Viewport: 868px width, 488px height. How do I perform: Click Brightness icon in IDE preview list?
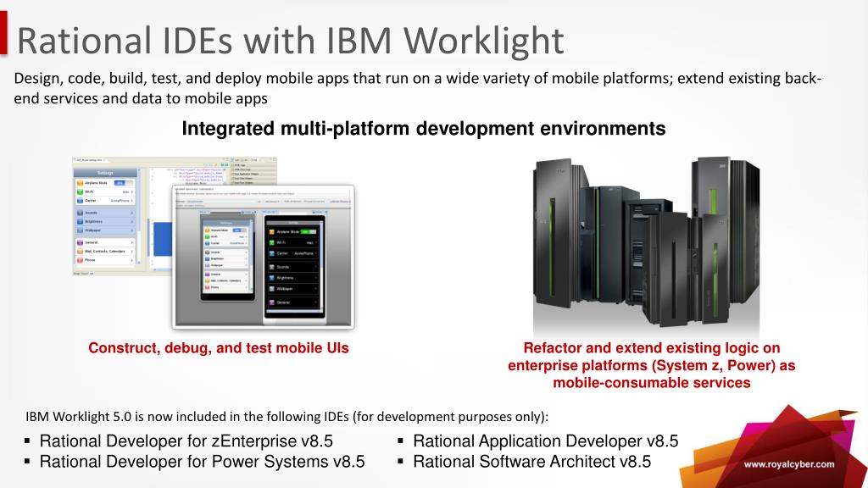[80, 221]
